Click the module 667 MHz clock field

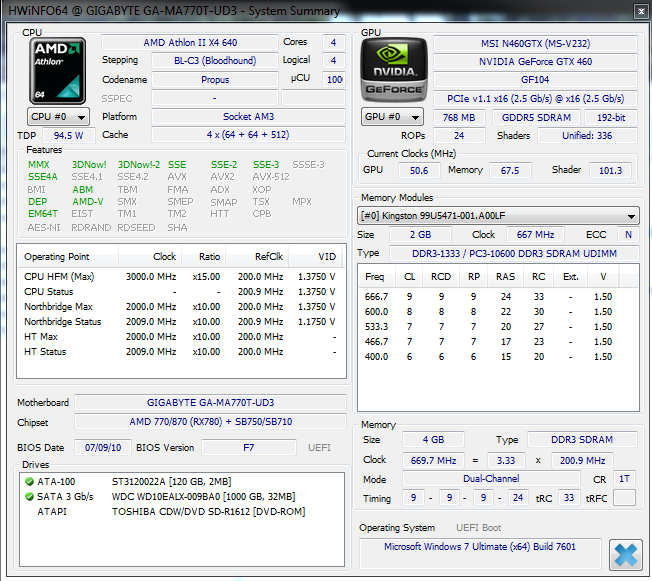click(x=535, y=235)
